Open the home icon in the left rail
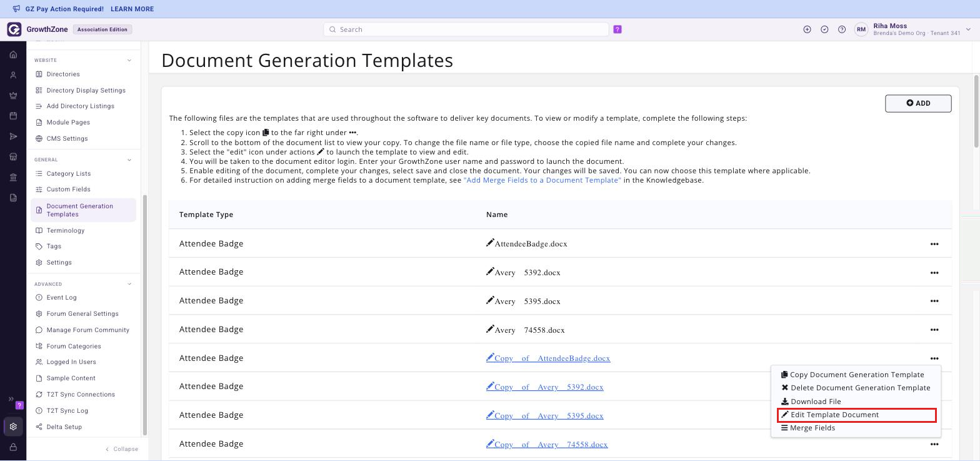The image size is (980, 461). (13, 54)
